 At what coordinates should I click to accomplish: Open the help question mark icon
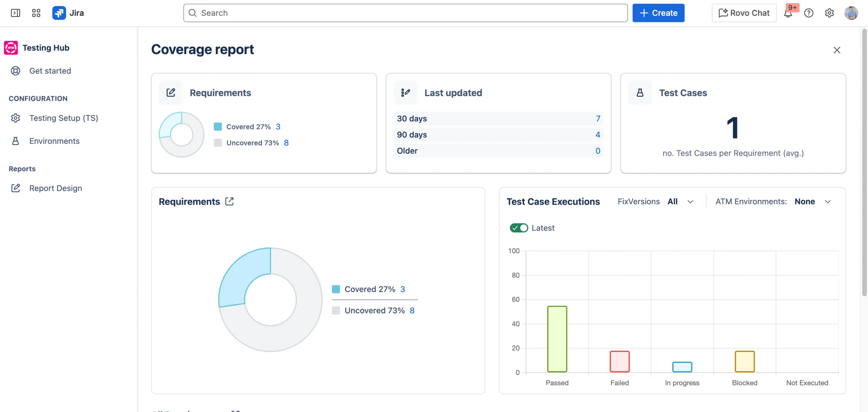point(809,13)
